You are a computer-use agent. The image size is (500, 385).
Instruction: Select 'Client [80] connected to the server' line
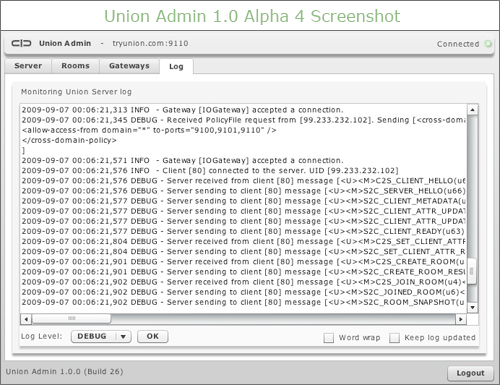click(x=210, y=170)
